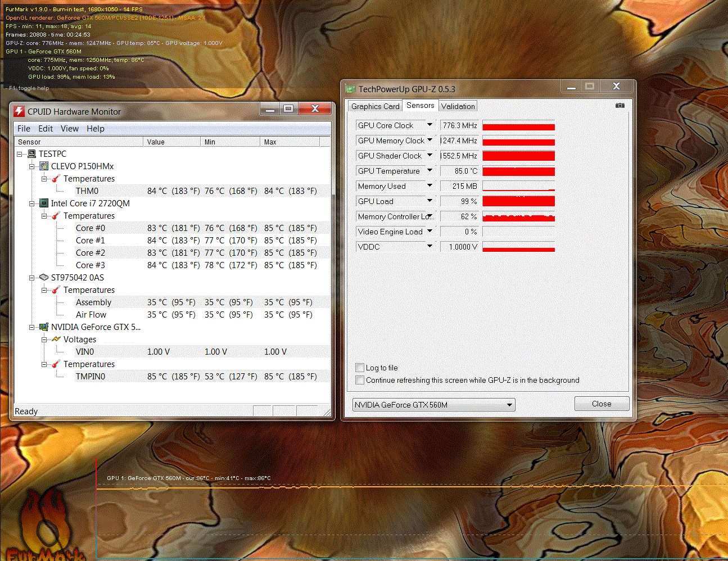Viewport: 728px width, 561px height.
Task: Collapse the ST975042 0AS node
Action: coord(32,278)
